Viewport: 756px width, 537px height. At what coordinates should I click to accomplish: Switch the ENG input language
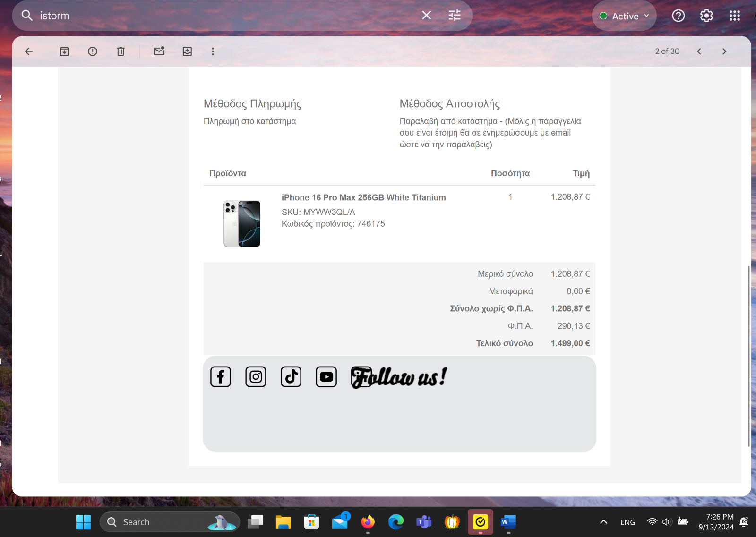click(627, 522)
